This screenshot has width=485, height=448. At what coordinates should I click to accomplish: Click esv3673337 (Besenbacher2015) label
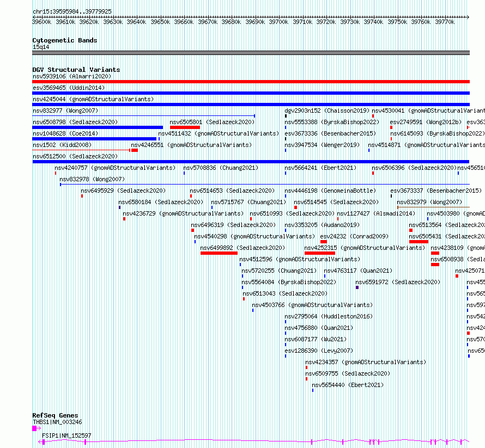[x=436, y=191]
